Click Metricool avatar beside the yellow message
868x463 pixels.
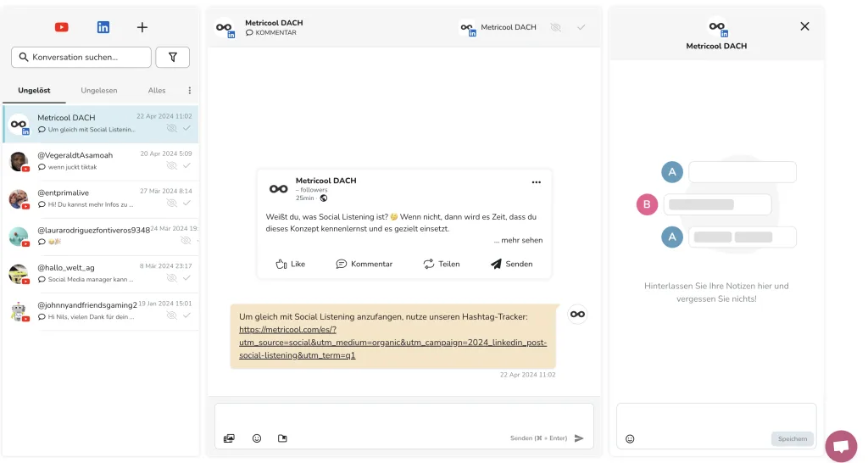tap(577, 314)
